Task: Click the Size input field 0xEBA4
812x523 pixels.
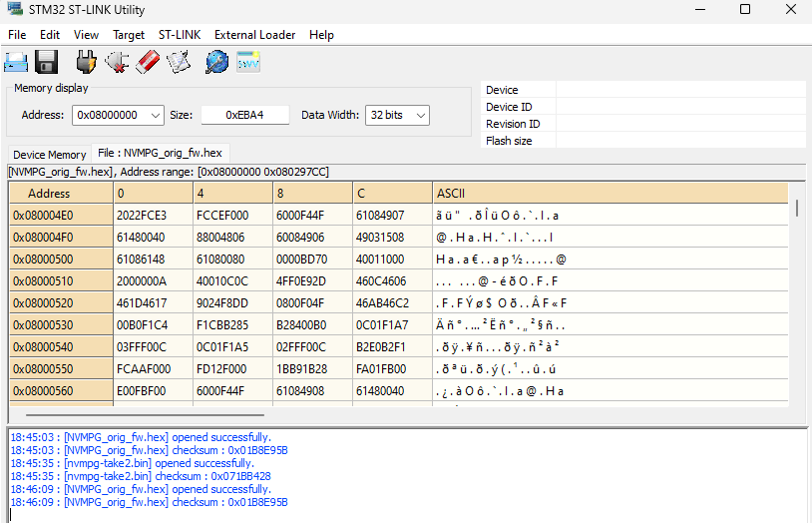Action: click(x=245, y=115)
